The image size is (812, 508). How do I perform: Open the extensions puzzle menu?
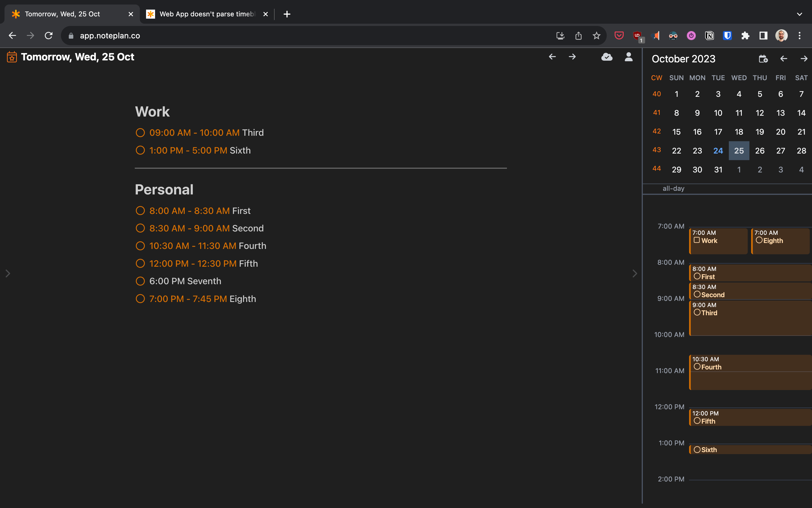coord(745,36)
